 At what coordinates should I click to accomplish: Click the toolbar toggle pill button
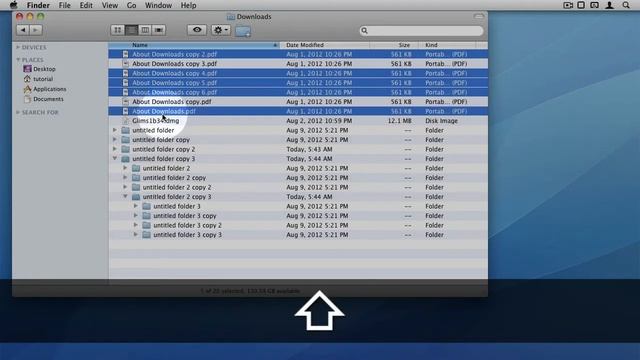coord(479,16)
